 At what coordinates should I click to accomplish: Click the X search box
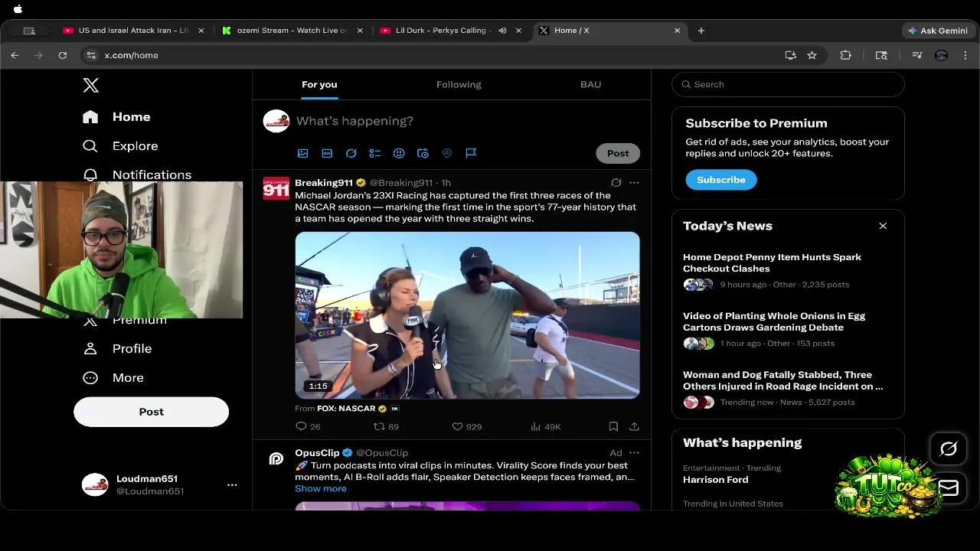[x=789, y=84]
